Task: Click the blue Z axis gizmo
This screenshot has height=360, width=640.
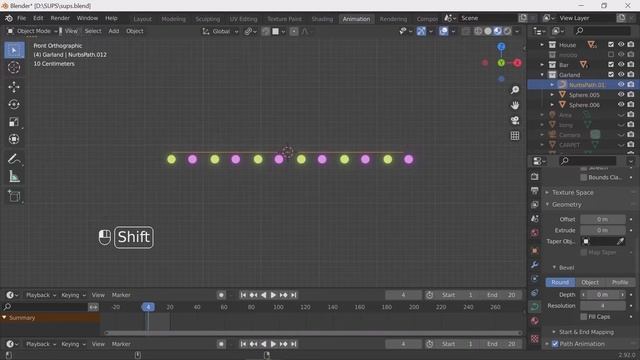Action: [501, 47]
